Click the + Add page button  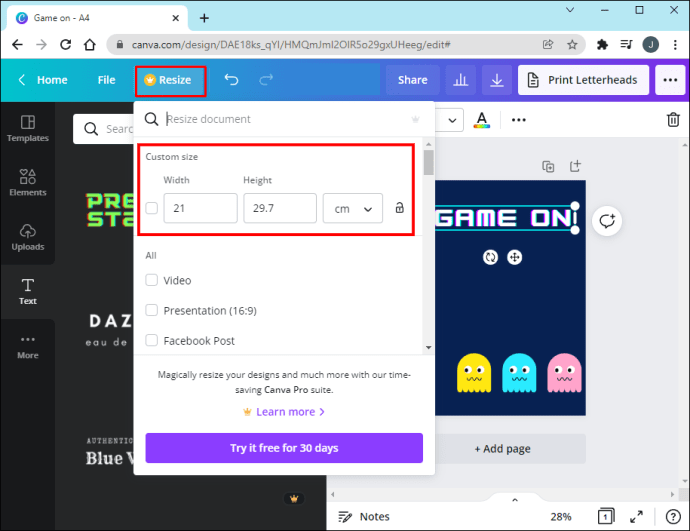[x=502, y=449]
